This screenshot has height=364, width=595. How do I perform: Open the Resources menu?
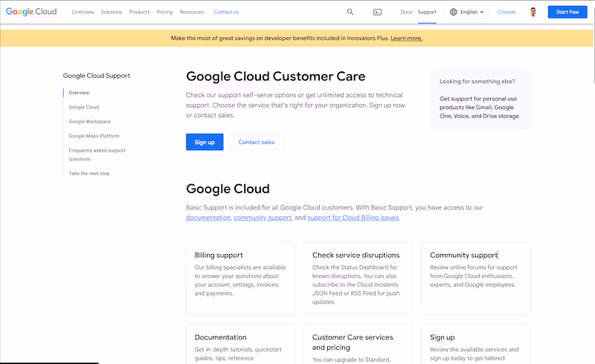pos(192,12)
